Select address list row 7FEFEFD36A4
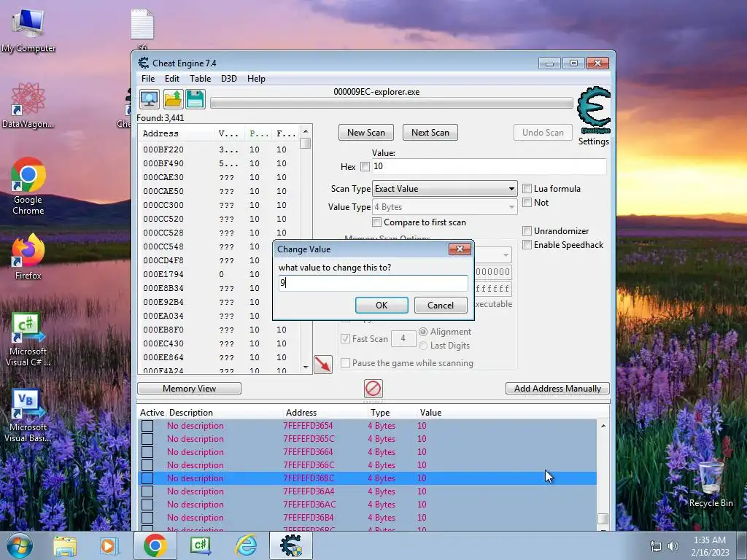The width and height of the screenshot is (747, 560). [x=367, y=491]
